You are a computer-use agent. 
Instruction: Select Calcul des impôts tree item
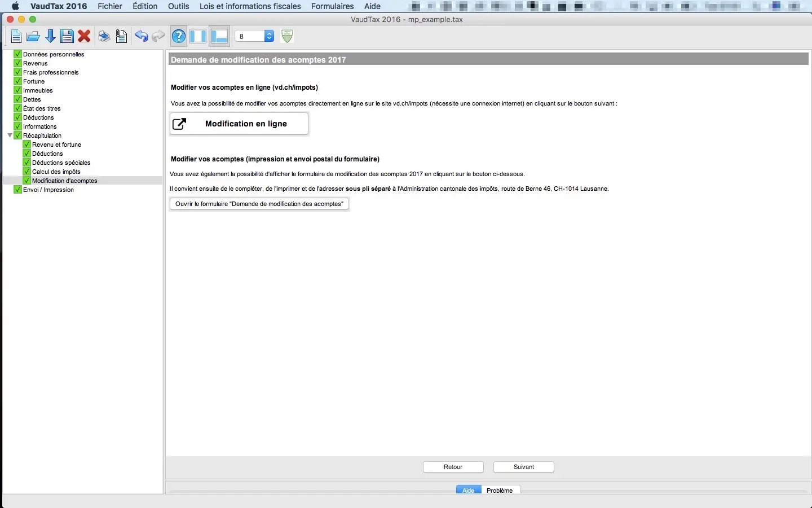click(x=56, y=172)
